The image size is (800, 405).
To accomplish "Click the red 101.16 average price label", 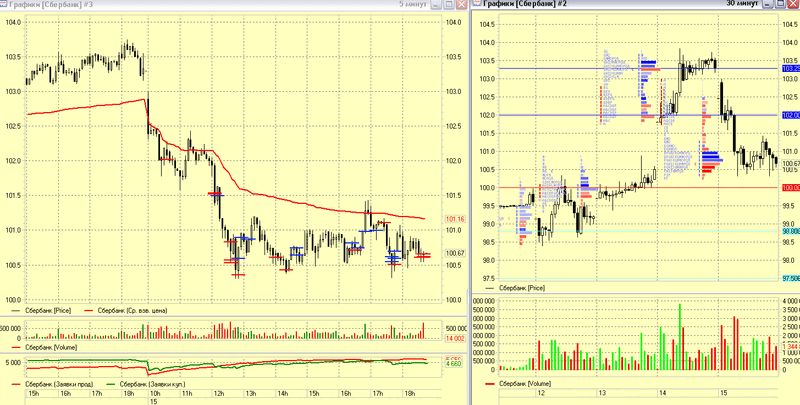I will coord(455,219).
